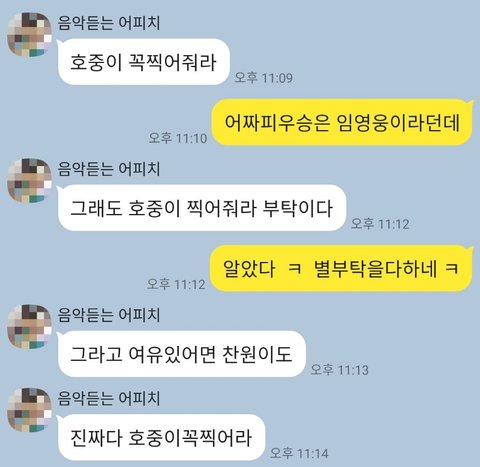Click the 오후 11:14 timestamp
The image size is (480, 467).
pos(299,453)
